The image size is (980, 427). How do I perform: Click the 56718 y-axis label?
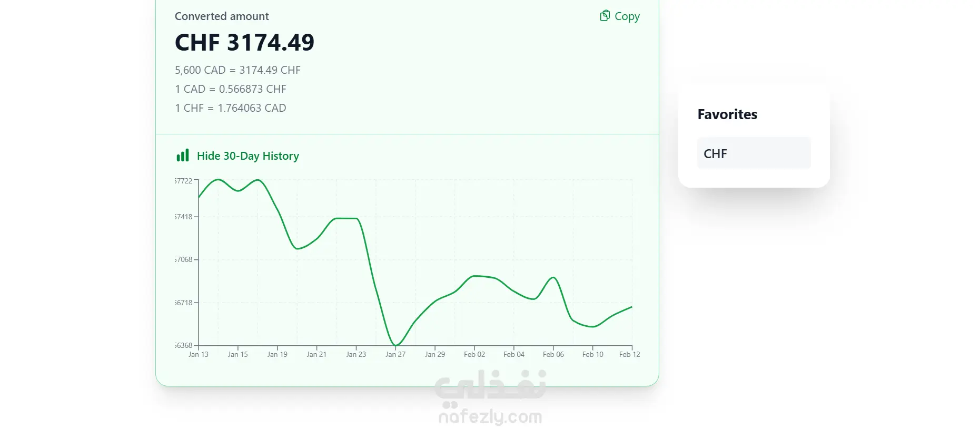pyautogui.click(x=184, y=303)
